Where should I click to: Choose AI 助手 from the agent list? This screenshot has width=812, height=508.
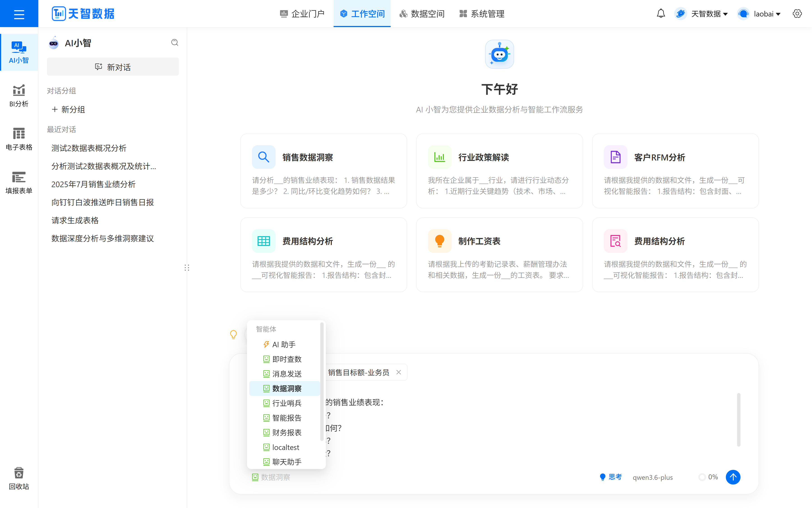[x=284, y=344]
